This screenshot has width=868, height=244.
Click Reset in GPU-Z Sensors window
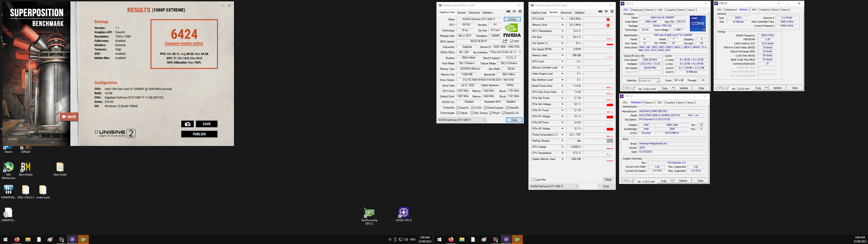click(608, 180)
